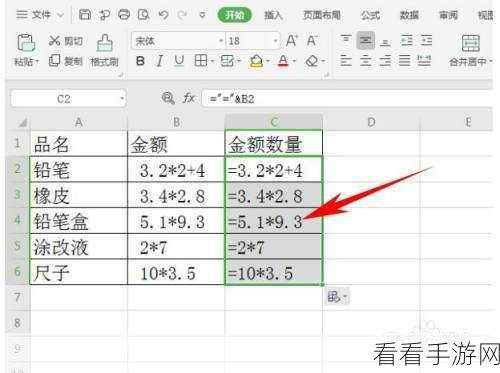Activate the 格式刷 format painter
500x373 pixels.
coord(105,51)
